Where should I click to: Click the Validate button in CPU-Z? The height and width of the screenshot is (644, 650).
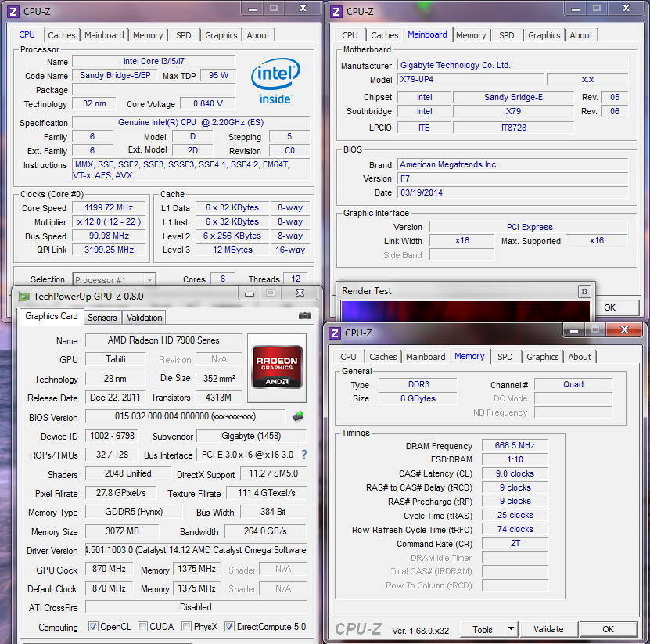click(x=548, y=629)
